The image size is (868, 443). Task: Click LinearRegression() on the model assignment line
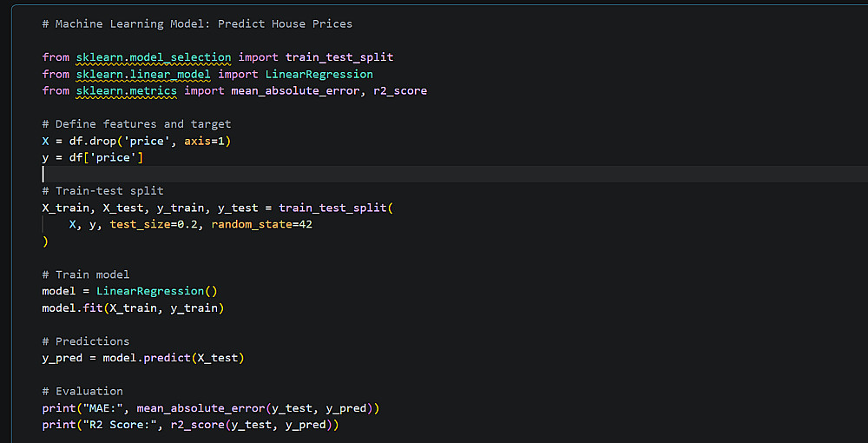[156, 291]
